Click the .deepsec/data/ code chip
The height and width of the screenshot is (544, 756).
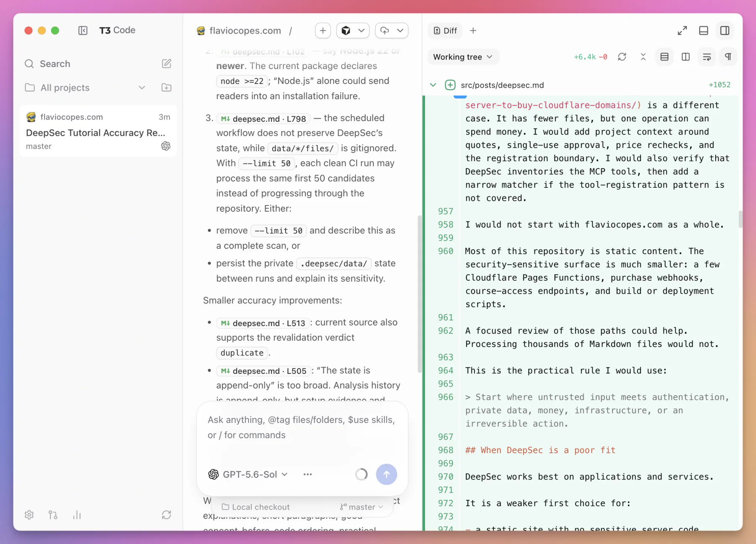click(334, 263)
